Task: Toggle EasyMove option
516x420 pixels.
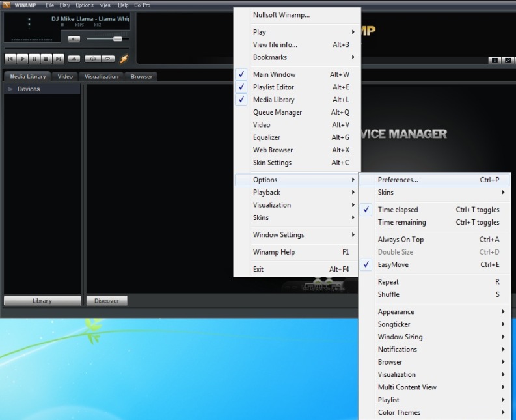Action: coord(435,264)
